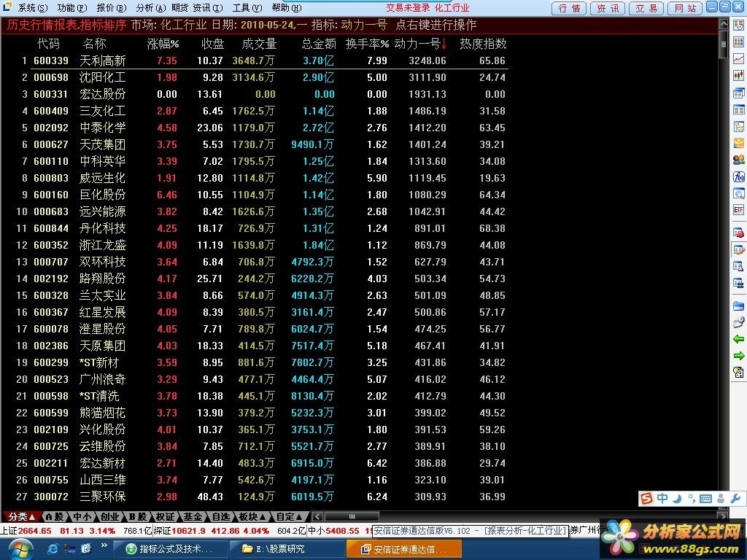
Task: Toggle the moon half-width icon in IME bar
Action: pos(676,499)
